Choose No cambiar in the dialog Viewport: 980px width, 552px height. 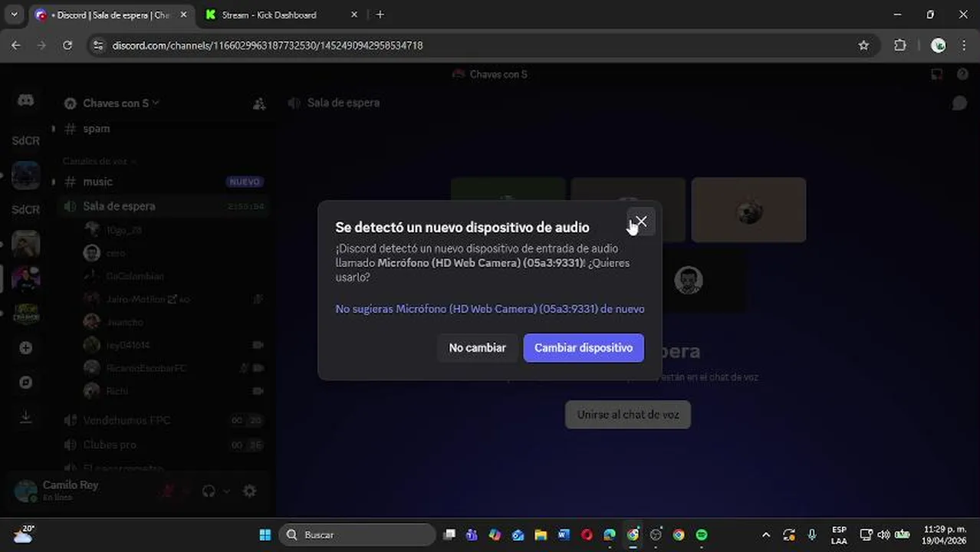tap(477, 347)
